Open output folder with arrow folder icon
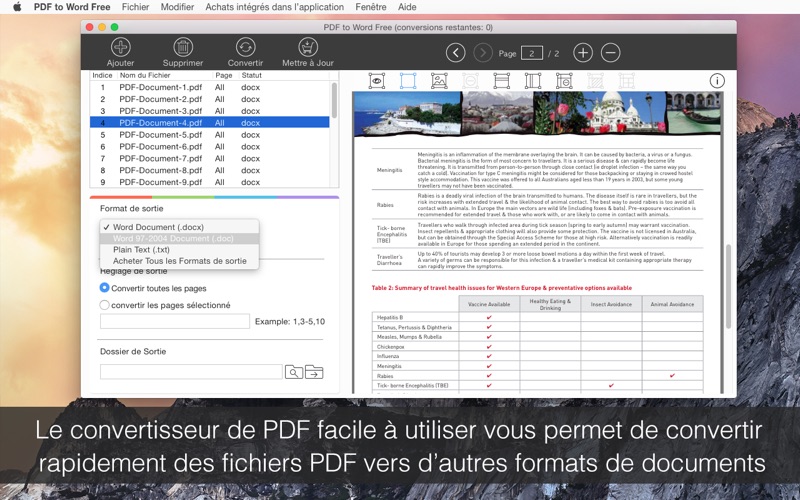This screenshot has height=500, width=800. (x=314, y=372)
